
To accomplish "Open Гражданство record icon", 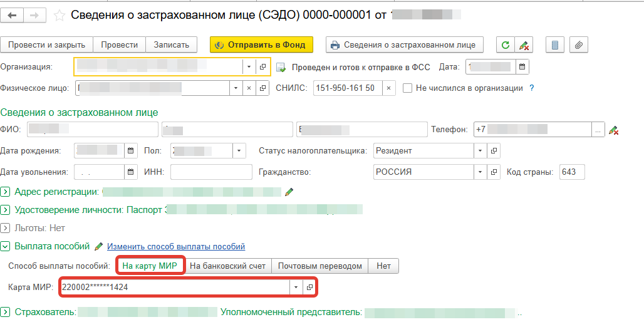I will tap(494, 172).
